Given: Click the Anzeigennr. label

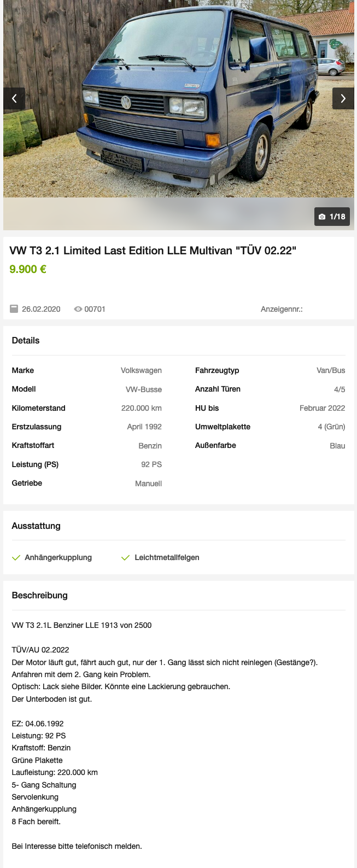Looking at the screenshot, I should (x=282, y=309).
